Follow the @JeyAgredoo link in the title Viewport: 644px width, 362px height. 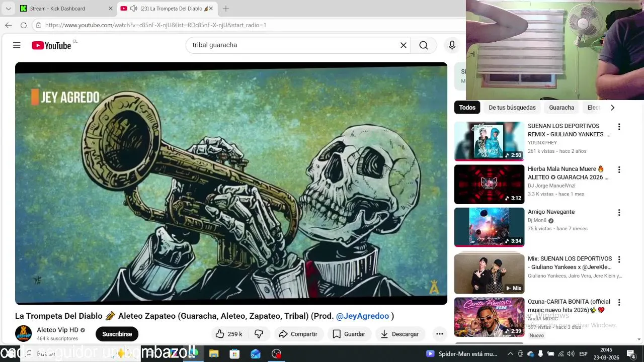[362, 316]
